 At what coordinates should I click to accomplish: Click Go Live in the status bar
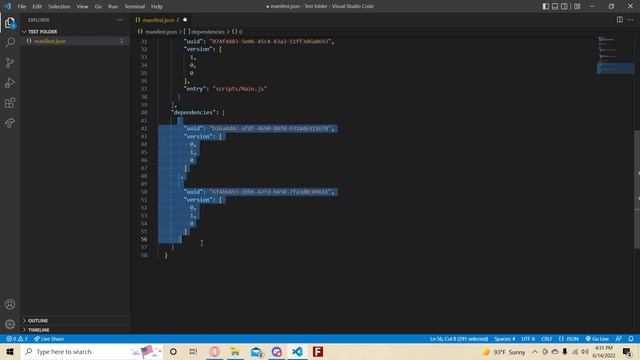click(597, 339)
